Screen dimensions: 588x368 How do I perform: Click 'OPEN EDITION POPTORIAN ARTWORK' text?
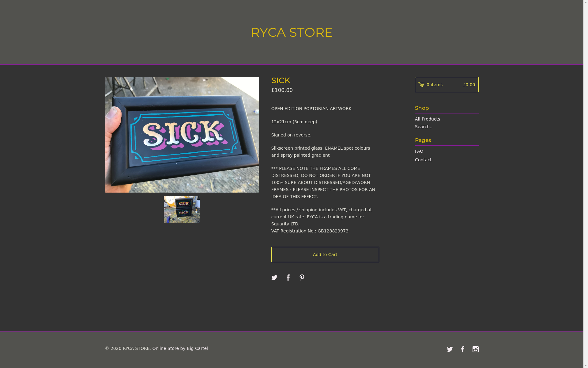click(311, 109)
